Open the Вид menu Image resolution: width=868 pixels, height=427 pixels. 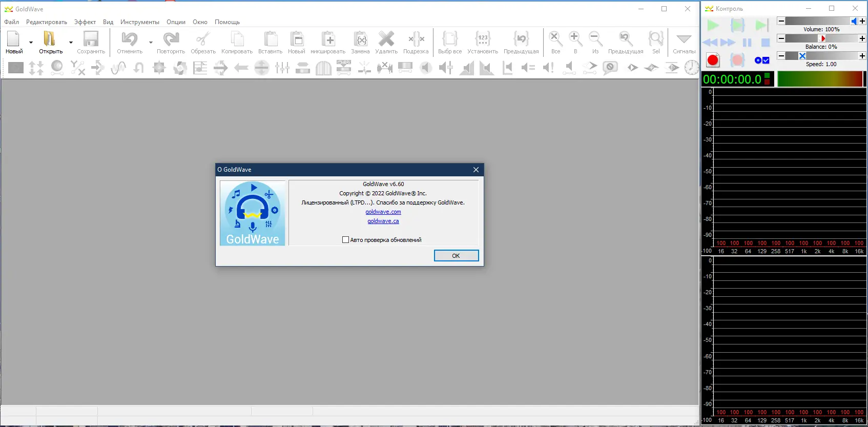click(x=108, y=22)
